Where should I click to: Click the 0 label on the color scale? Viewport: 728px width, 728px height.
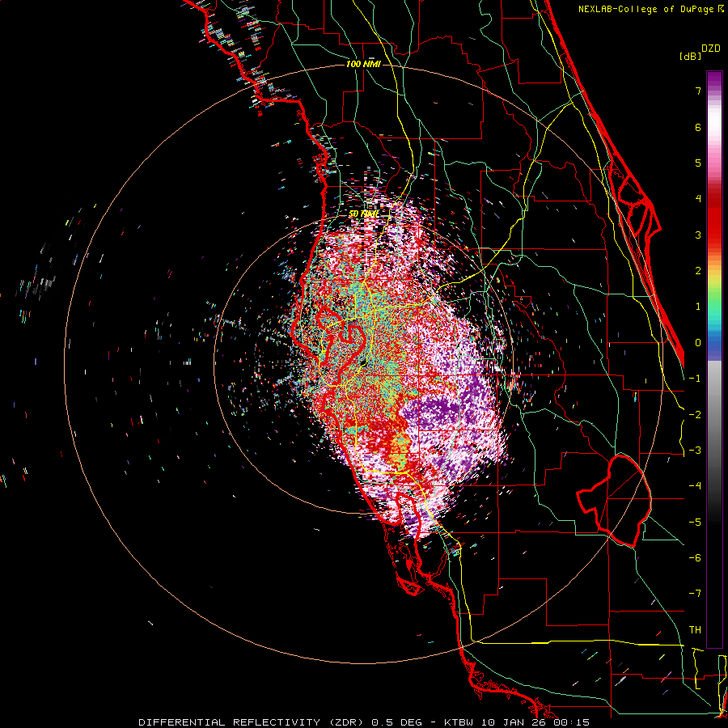(698, 343)
